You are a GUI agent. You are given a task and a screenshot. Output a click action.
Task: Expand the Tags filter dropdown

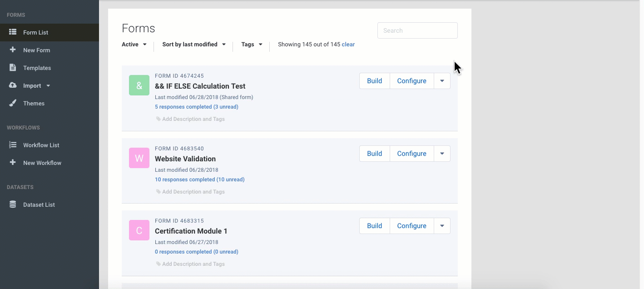[252, 45]
